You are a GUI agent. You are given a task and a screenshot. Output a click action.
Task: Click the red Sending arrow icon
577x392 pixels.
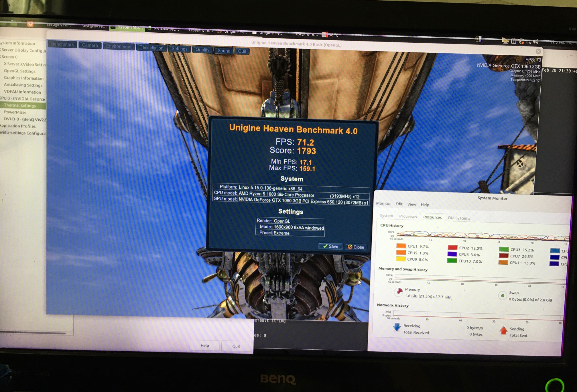click(x=503, y=331)
